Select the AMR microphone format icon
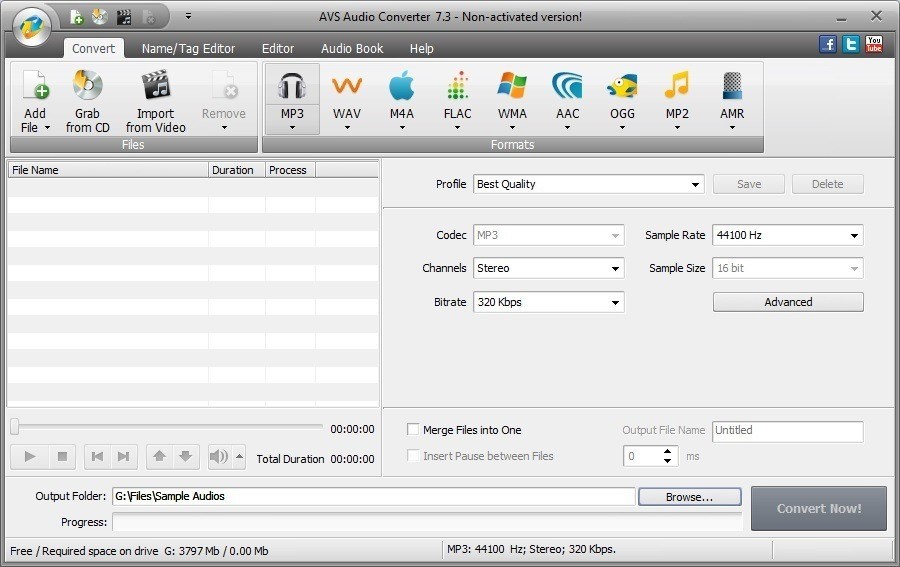 tap(732, 86)
